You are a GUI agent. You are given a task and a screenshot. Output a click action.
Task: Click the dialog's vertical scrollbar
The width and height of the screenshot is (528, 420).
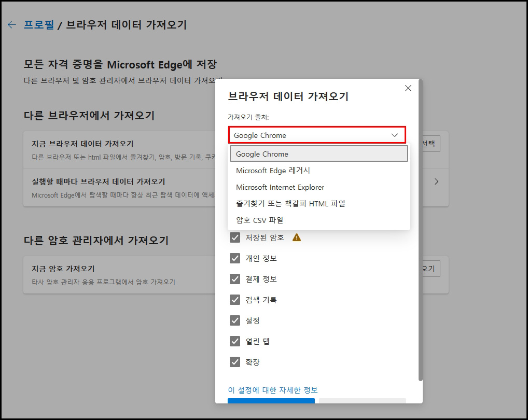coord(420,230)
